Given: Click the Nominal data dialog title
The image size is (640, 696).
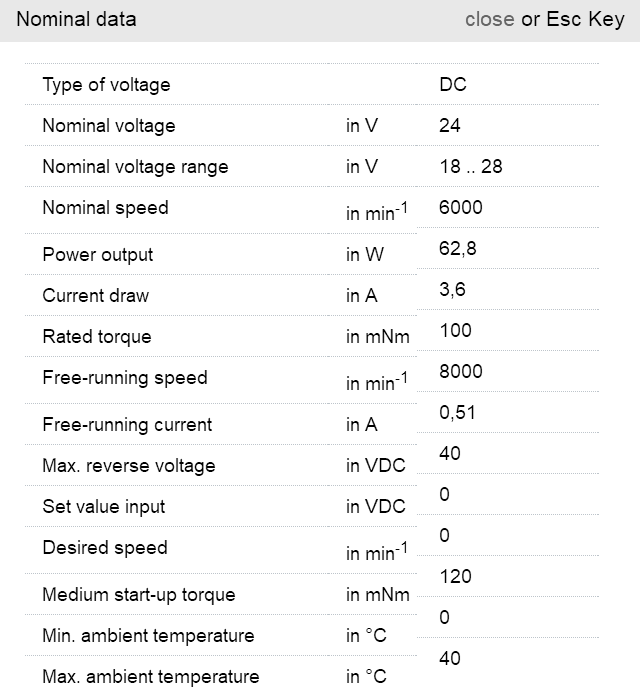Looking at the screenshot, I should pyautogui.click(x=77, y=19).
